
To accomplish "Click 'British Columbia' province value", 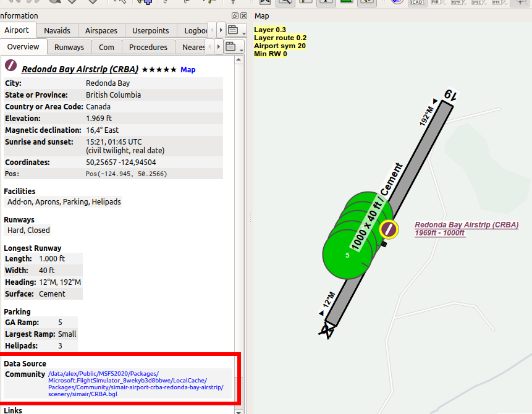I will 113,95.
